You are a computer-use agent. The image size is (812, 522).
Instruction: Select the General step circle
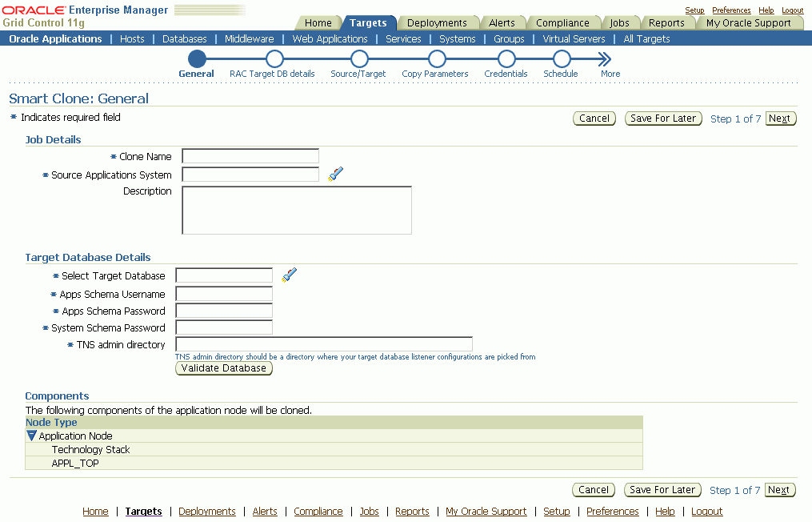pyautogui.click(x=197, y=59)
